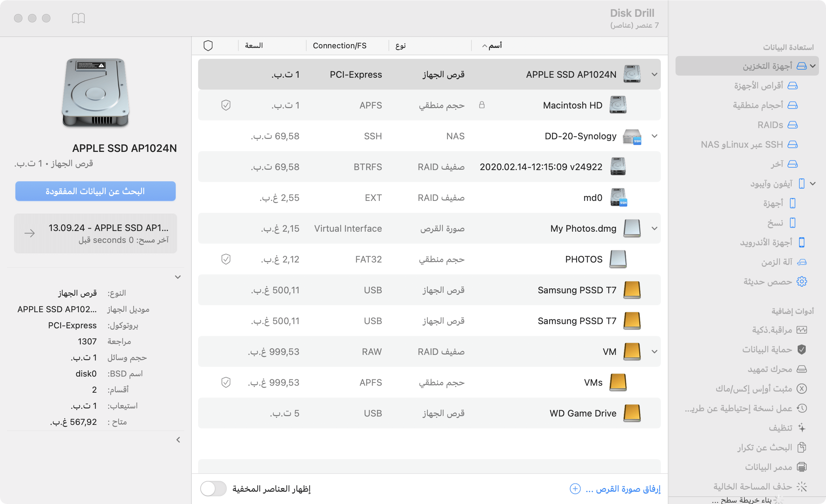Open مثبت أواس إكس/ماك tool
826x504 pixels.
coord(761,388)
